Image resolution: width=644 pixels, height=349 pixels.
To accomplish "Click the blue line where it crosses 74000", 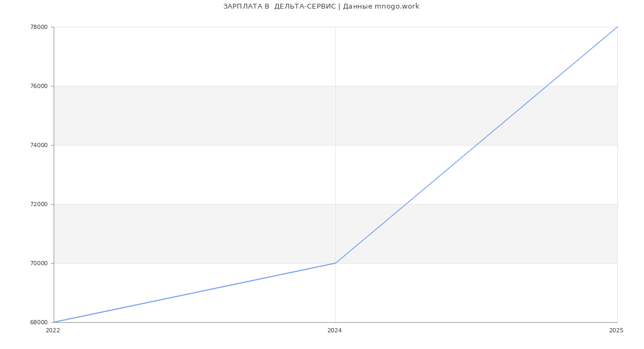I will point(477,145).
